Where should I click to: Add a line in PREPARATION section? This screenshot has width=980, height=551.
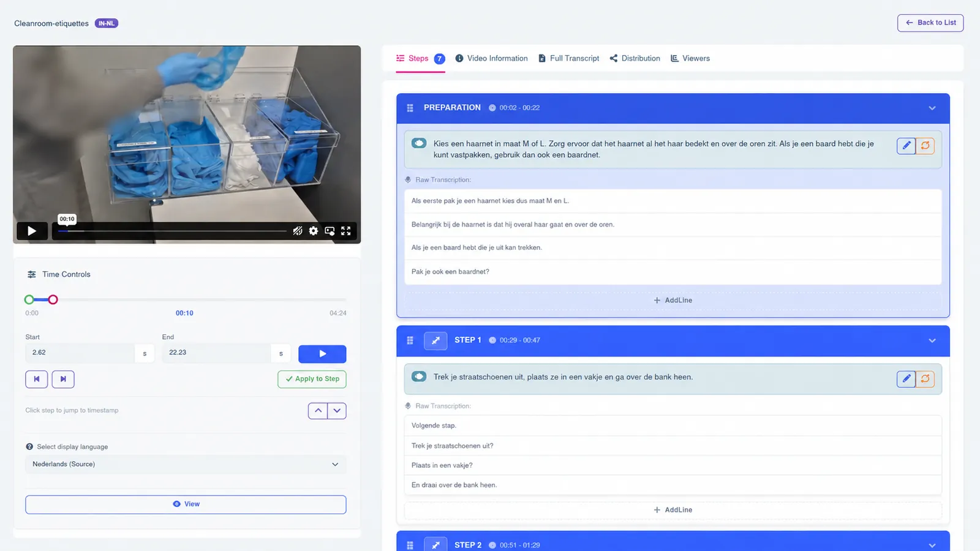pyautogui.click(x=673, y=301)
